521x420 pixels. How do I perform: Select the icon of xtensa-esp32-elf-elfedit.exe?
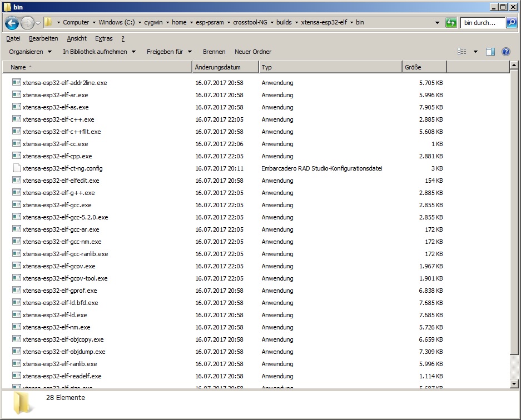(x=17, y=180)
